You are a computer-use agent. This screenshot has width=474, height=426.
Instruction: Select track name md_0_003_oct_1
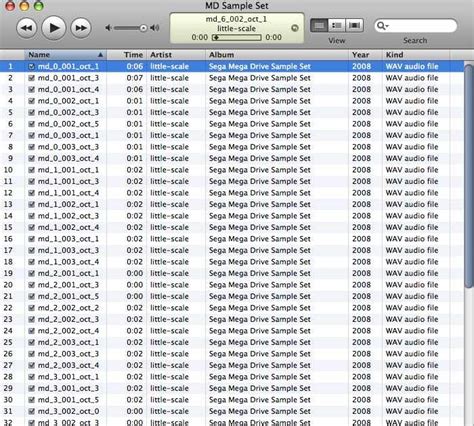[68, 136]
